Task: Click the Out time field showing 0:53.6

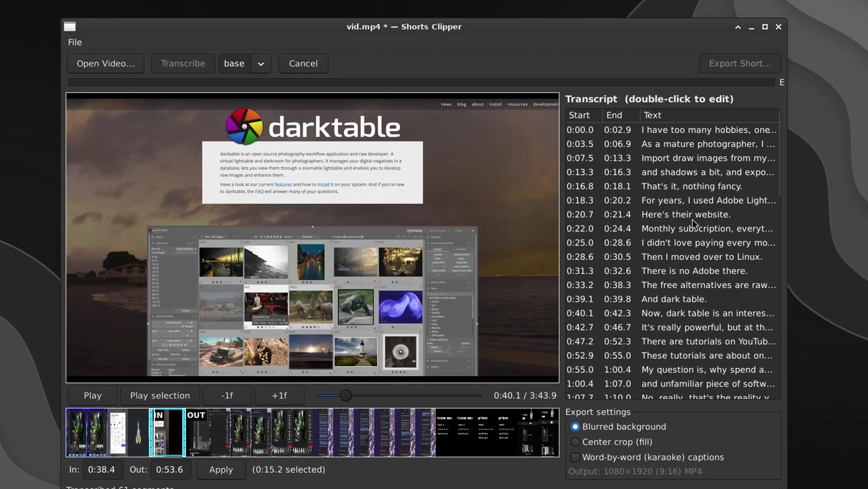Action: (170, 470)
